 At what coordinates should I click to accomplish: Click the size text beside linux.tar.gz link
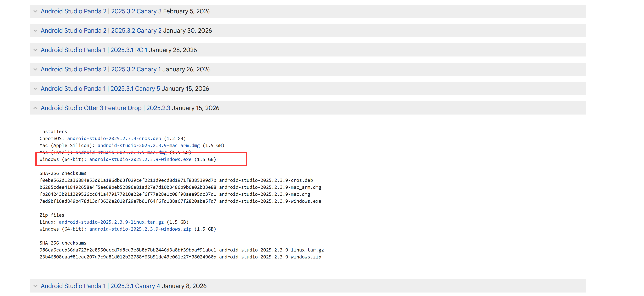coord(178,222)
